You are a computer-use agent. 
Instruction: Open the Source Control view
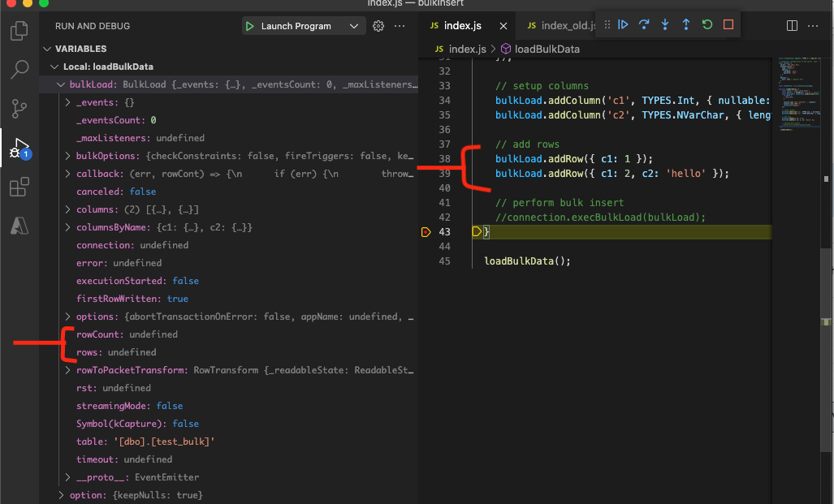[x=19, y=108]
